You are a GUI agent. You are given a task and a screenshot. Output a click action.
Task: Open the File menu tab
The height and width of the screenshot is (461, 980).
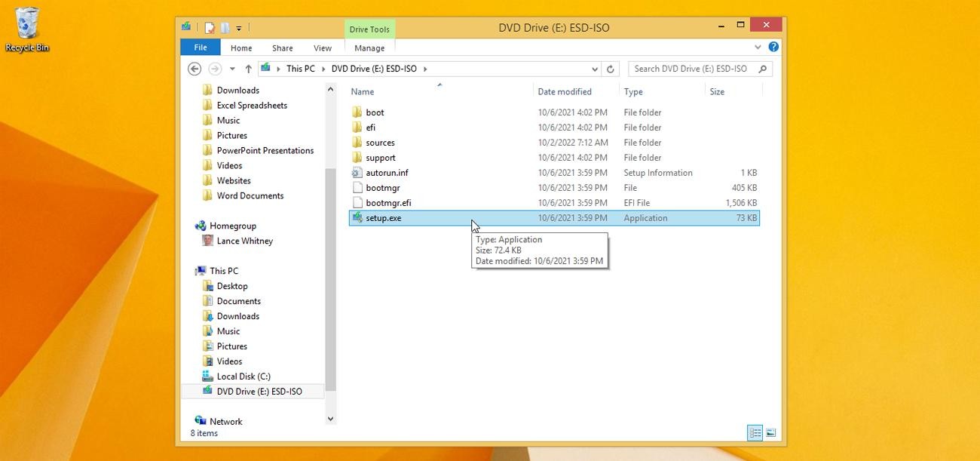pos(201,48)
